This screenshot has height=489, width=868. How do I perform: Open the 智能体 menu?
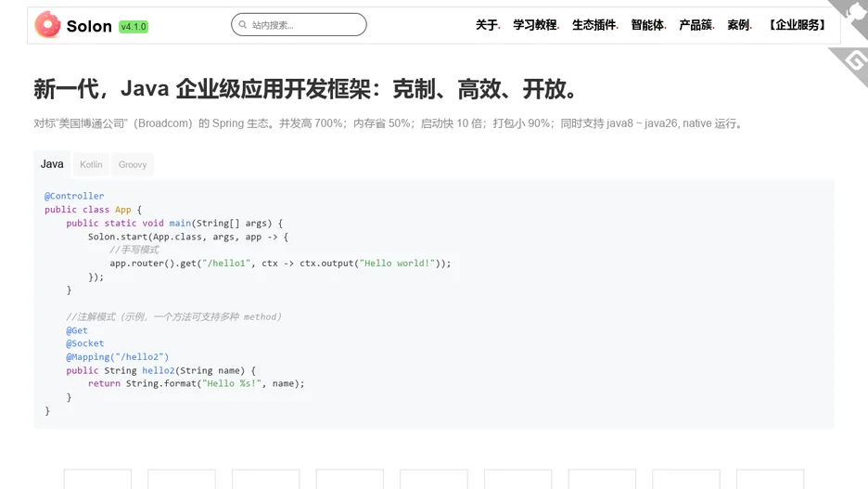coord(648,25)
